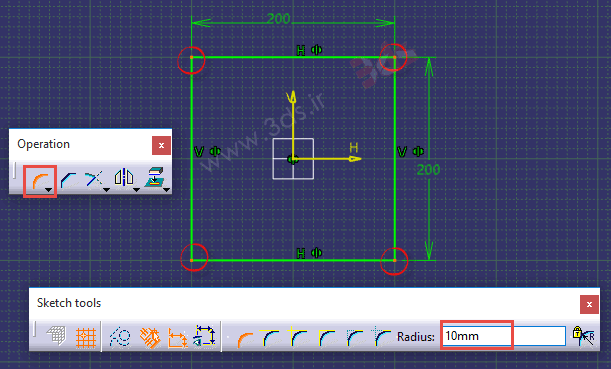Activate the Mirror tool
Viewport: 611px width, 369px height.
click(124, 178)
